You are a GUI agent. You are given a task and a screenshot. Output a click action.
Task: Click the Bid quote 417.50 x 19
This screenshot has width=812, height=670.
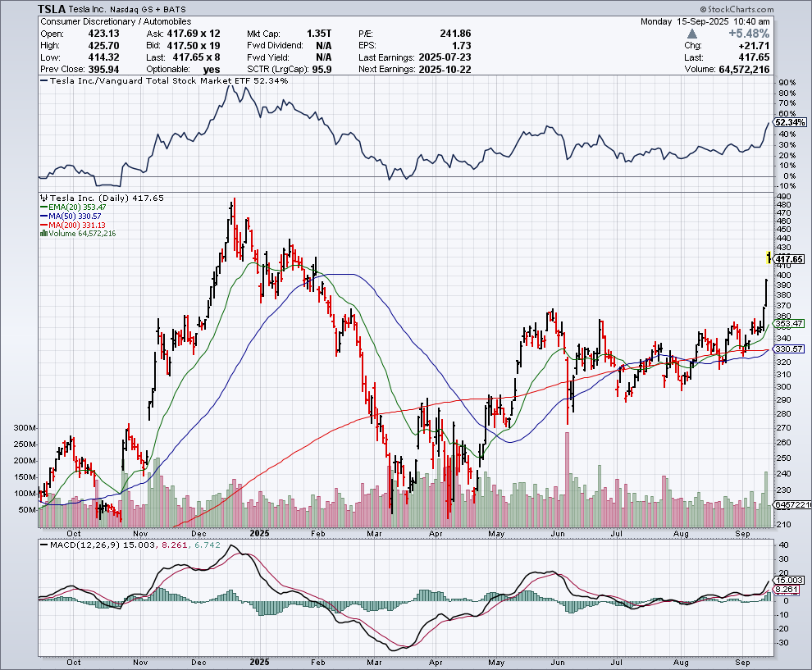tap(194, 46)
